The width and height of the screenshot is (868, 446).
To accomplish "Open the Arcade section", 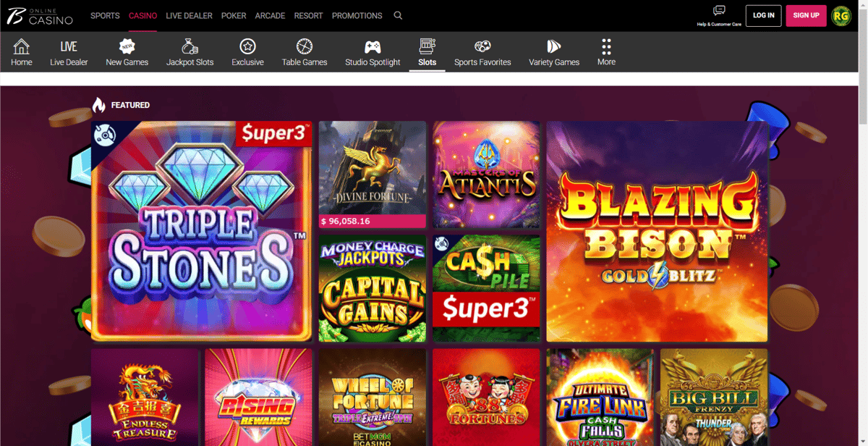I will 270,15.
